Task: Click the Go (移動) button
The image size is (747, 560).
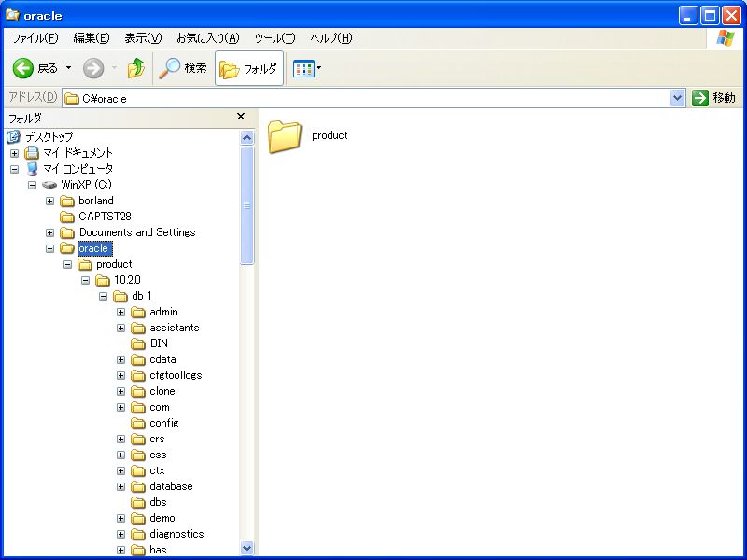Action: coord(713,98)
